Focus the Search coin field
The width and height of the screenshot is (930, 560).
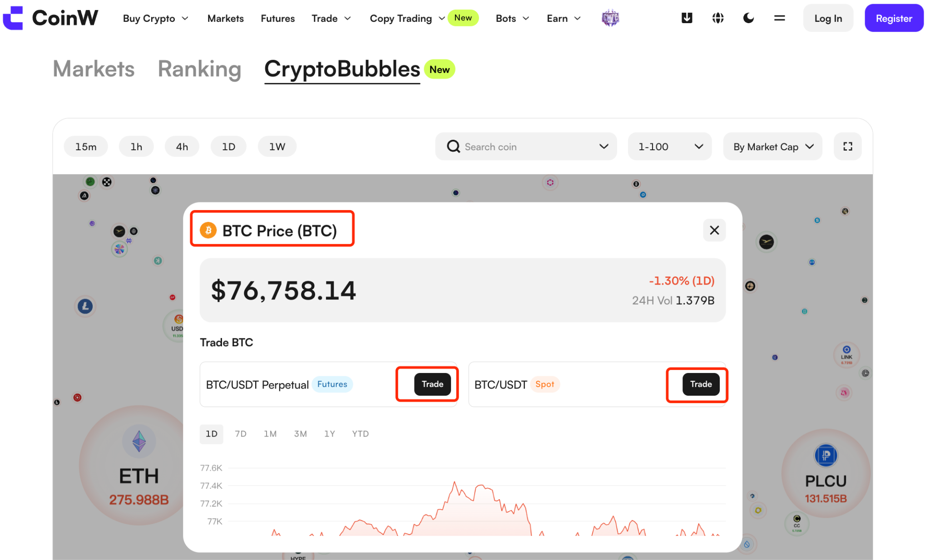click(x=526, y=147)
